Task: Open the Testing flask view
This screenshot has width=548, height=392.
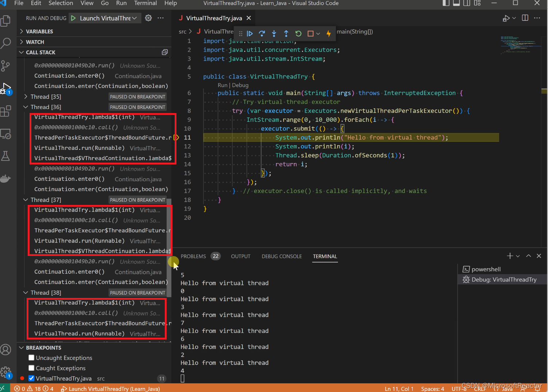Action: pyautogui.click(x=6, y=156)
